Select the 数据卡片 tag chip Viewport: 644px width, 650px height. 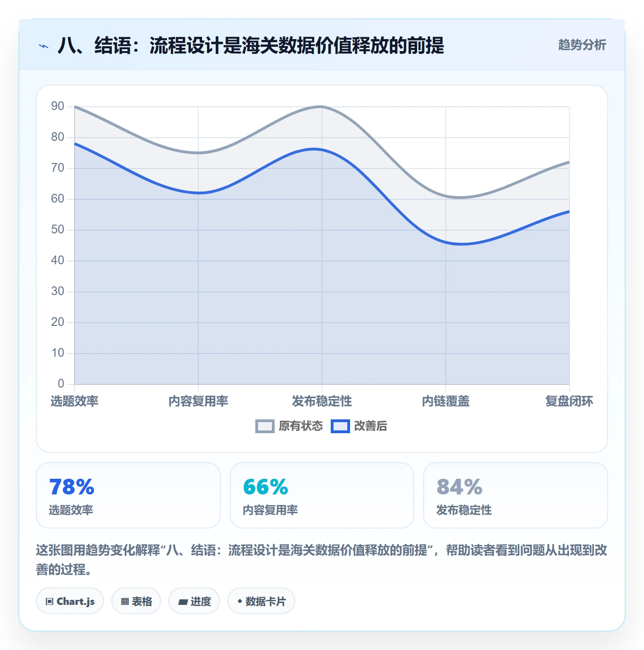point(261,601)
